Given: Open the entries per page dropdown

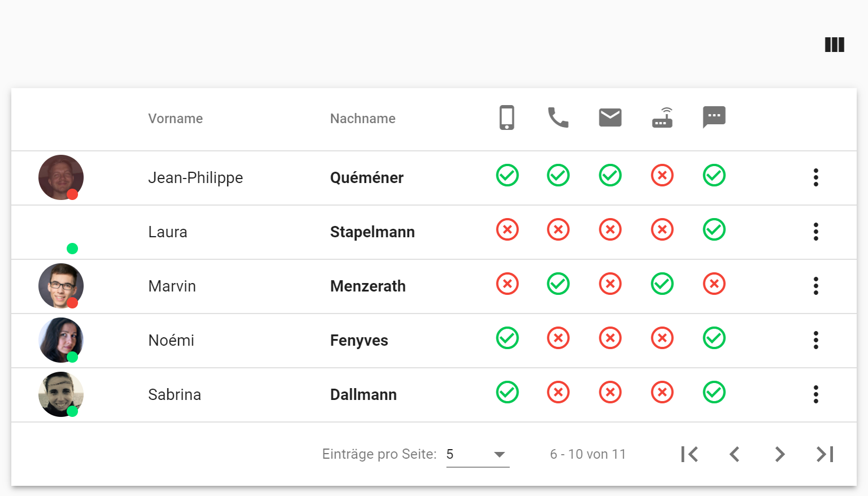Looking at the screenshot, I should [478, 454].
